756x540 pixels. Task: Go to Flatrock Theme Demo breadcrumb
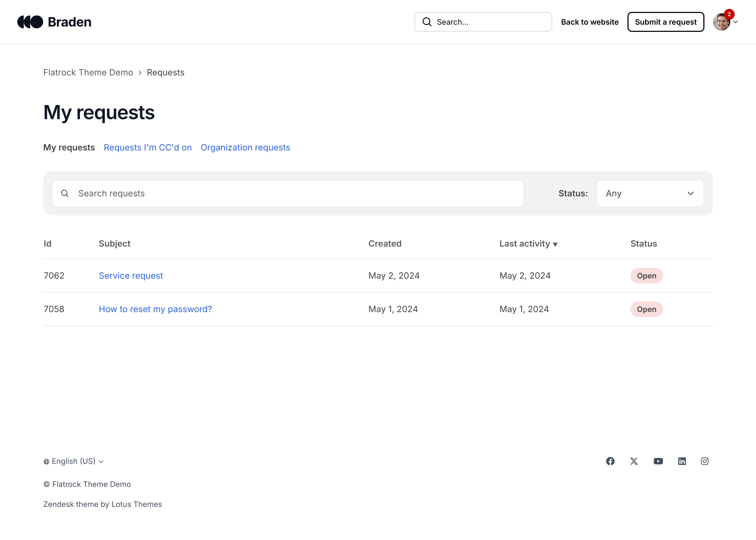coord(88,73)
